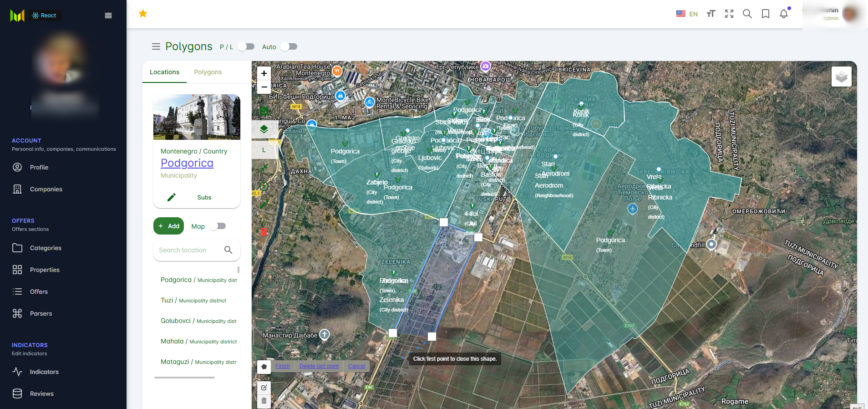This screenshot has height=409, width=868.
Task: Click the delete layers trash tool on map
Action: [x=264, y=401]
